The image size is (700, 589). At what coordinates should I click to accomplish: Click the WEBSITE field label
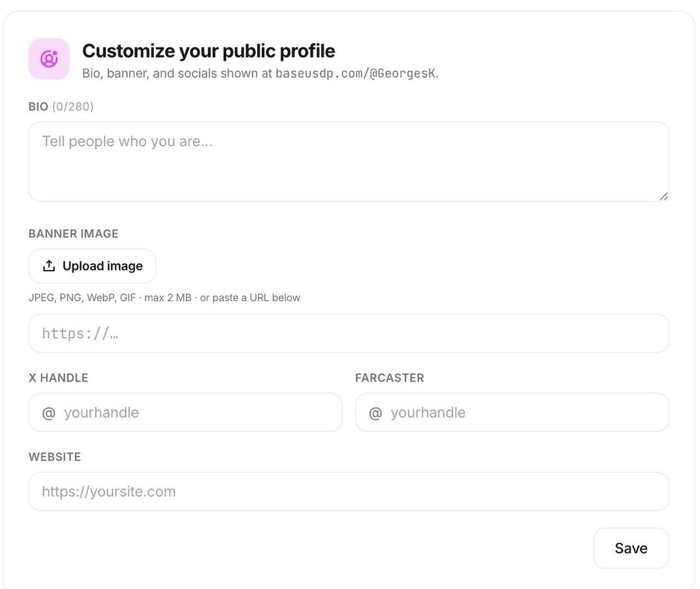[x=55, y=456]
